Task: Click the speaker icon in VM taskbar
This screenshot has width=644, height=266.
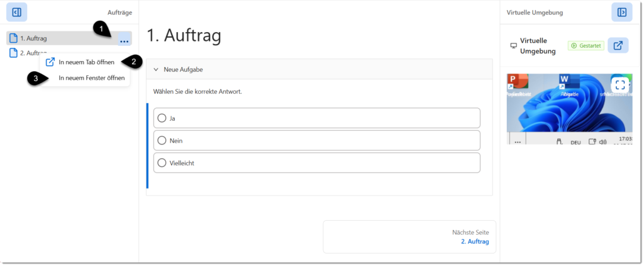Action: (x=603, y=142)
